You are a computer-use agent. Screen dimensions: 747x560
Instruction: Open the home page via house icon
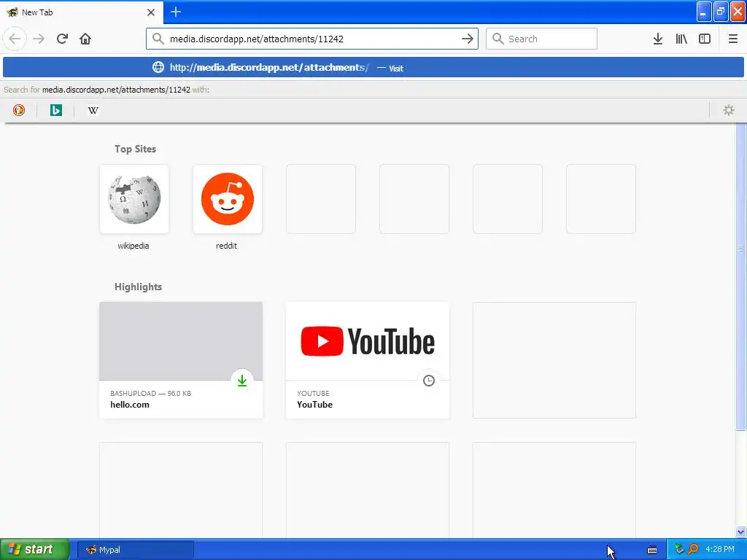click(85, 39)
